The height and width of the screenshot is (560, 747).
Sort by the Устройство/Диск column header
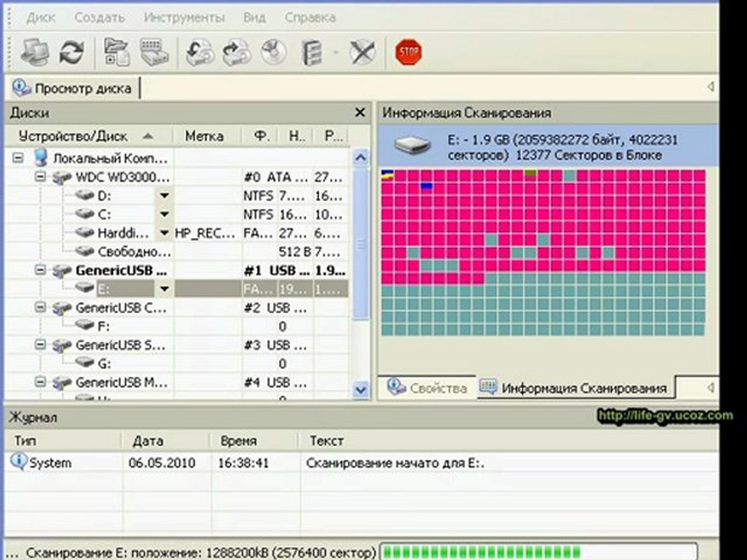[89, 136]
